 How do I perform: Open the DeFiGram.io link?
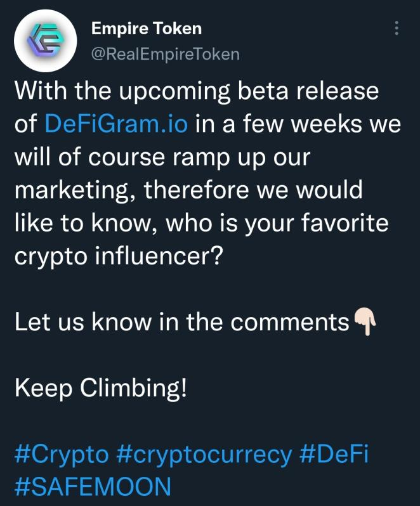tap(116, 124)
